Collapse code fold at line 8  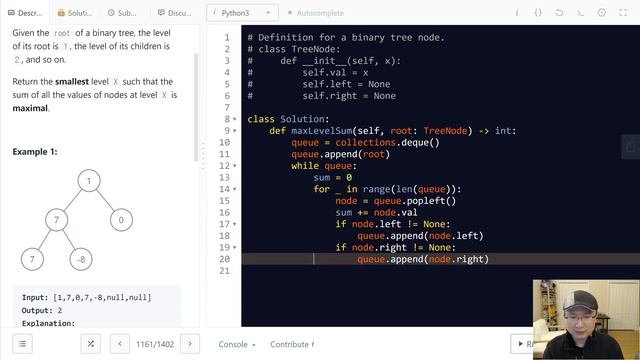tap(235, 119)
